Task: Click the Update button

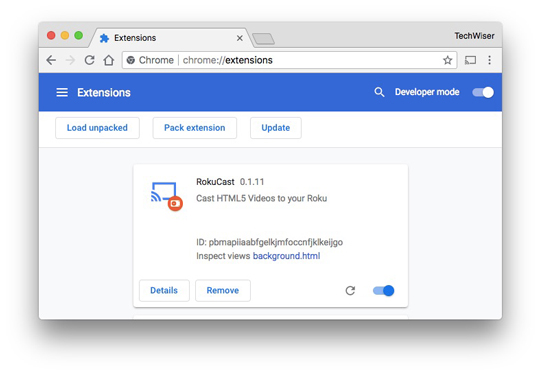Action: pos(276,128)
